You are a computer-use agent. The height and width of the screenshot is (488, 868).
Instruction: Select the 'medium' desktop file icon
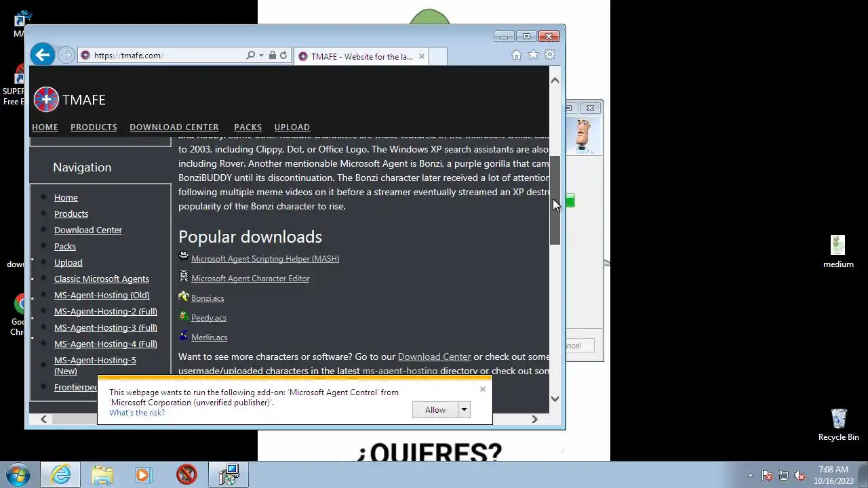click(x=838, y=251)
